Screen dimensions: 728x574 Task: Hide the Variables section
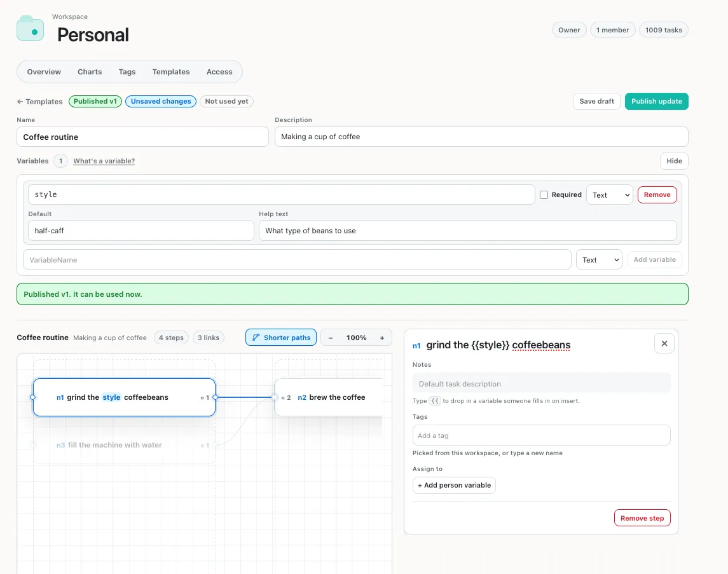(674, 161)
